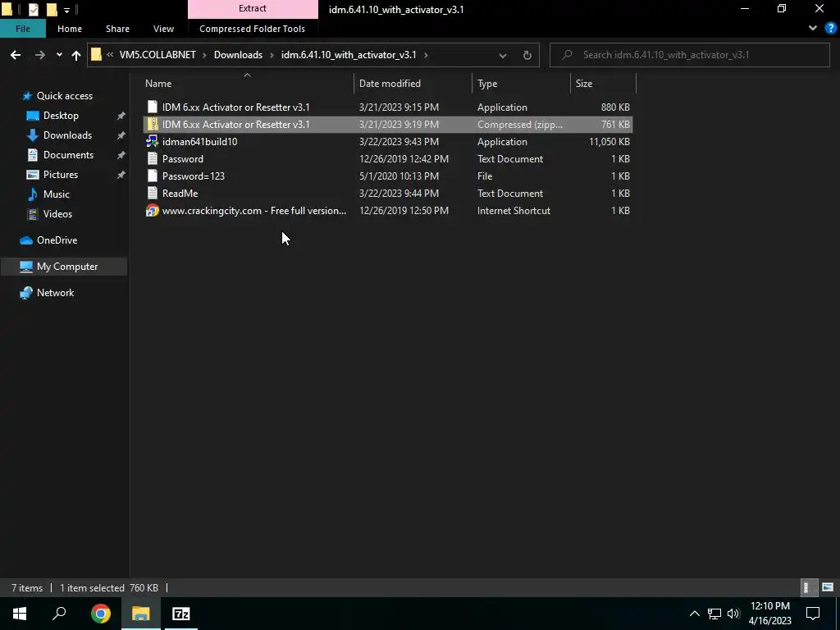Image resolution: width=840 pixels, height=630 pixels.
Task: Open Pictures in navigation pane
Action: point(61,175)
